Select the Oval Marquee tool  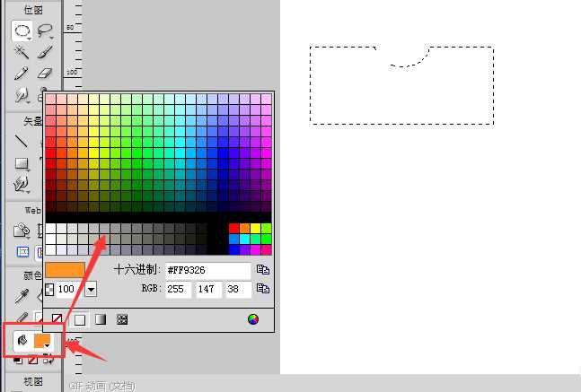[22, 31]
